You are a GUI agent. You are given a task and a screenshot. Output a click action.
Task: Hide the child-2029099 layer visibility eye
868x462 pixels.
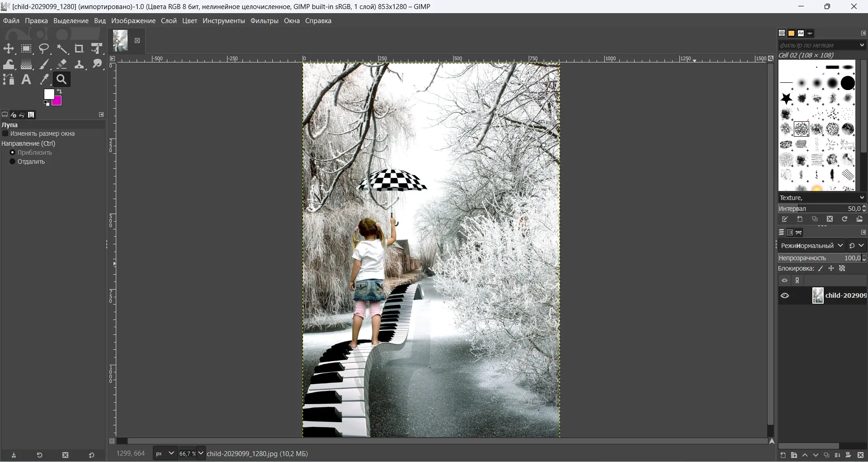pyautogui.click(x=785, y=296)
